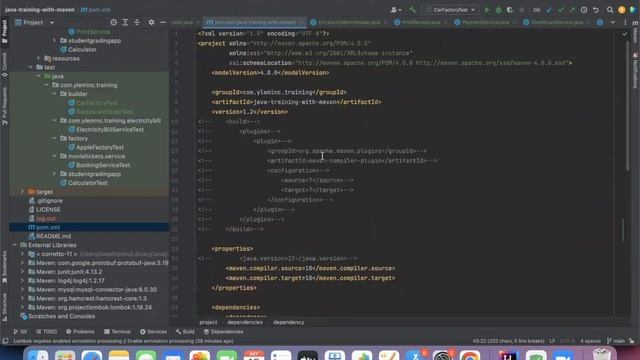Click the Rollback undo arrow icon
Viewport: 640px width, 360px height.
click(x=596, y=10)
